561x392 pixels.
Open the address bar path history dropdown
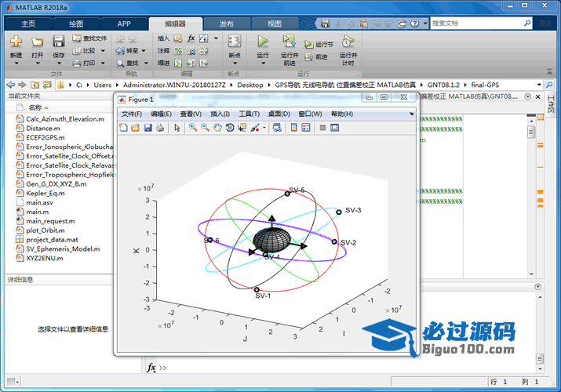click(539, 85)
